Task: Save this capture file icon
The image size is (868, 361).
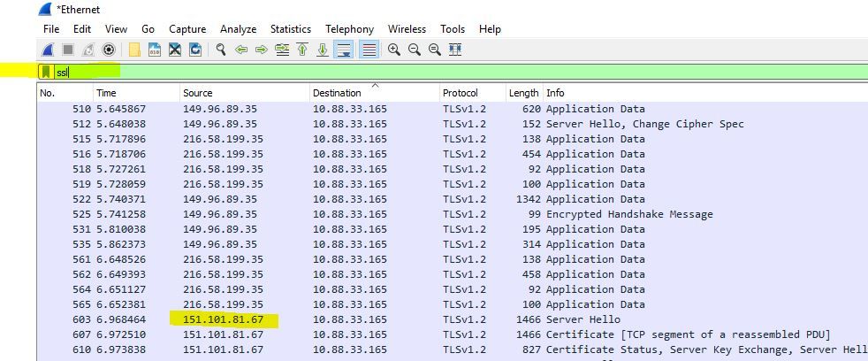Action: click(155, 50)
